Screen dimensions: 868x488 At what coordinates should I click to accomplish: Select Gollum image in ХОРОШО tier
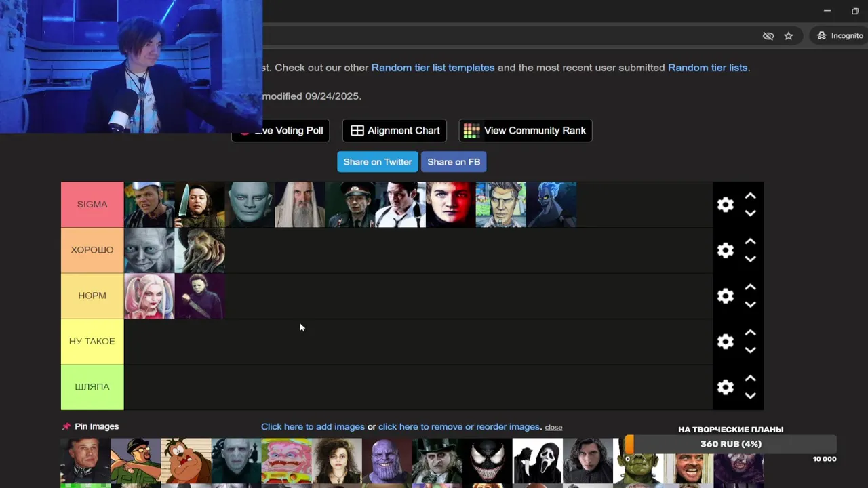point(149,250)
